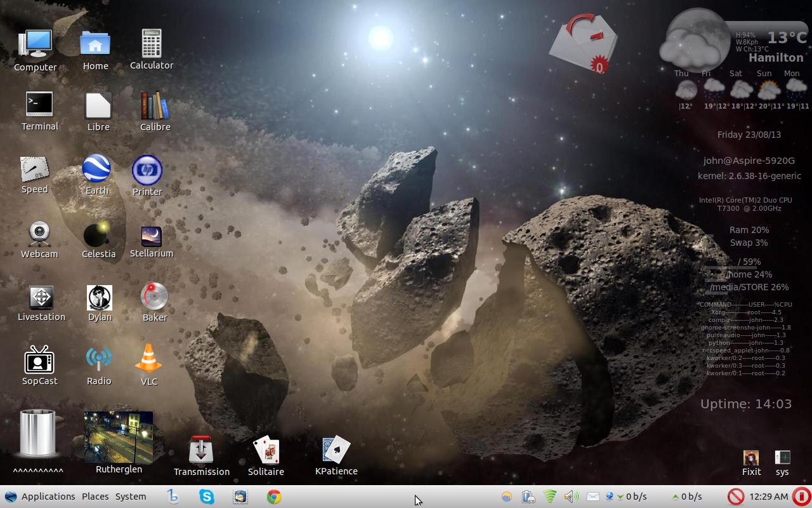This screenshot has width=812, height=508.
Task: Open the Terminal desktop icon
Action: 39,105
